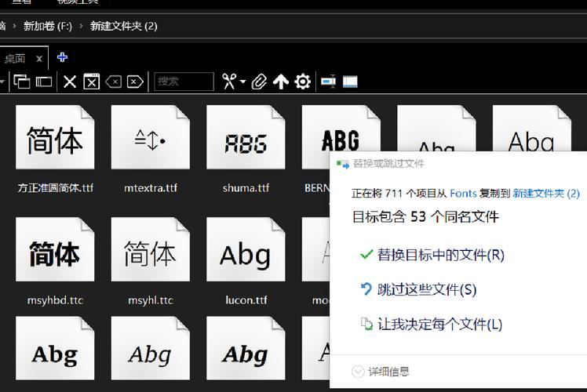Select bottom-row bold italic Abg font thumbnail
The image size is (587, 392).
(x=246, y=348)
